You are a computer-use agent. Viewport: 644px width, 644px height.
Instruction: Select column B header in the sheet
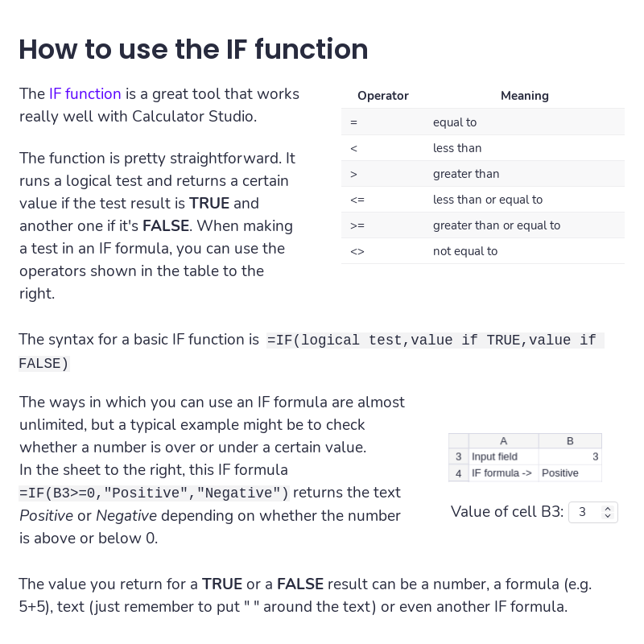coord(570,440)
